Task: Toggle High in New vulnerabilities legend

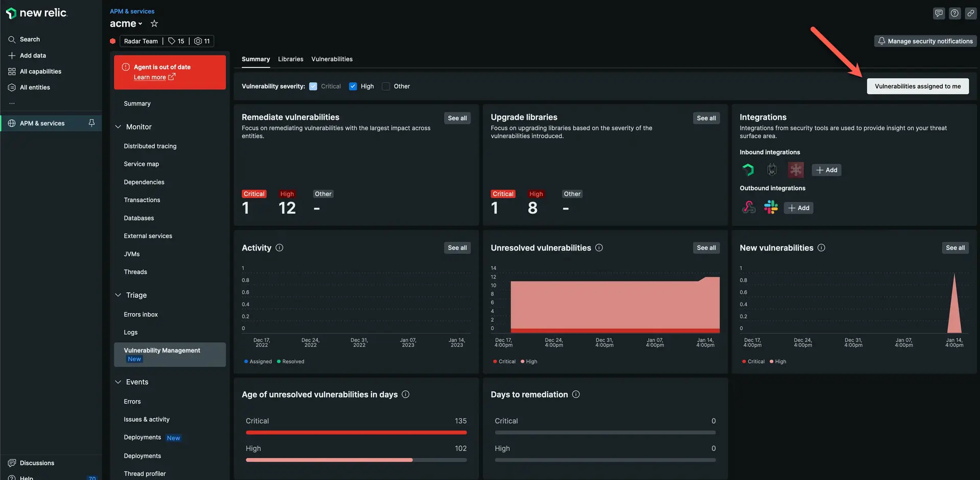Action: click(778, 361)
